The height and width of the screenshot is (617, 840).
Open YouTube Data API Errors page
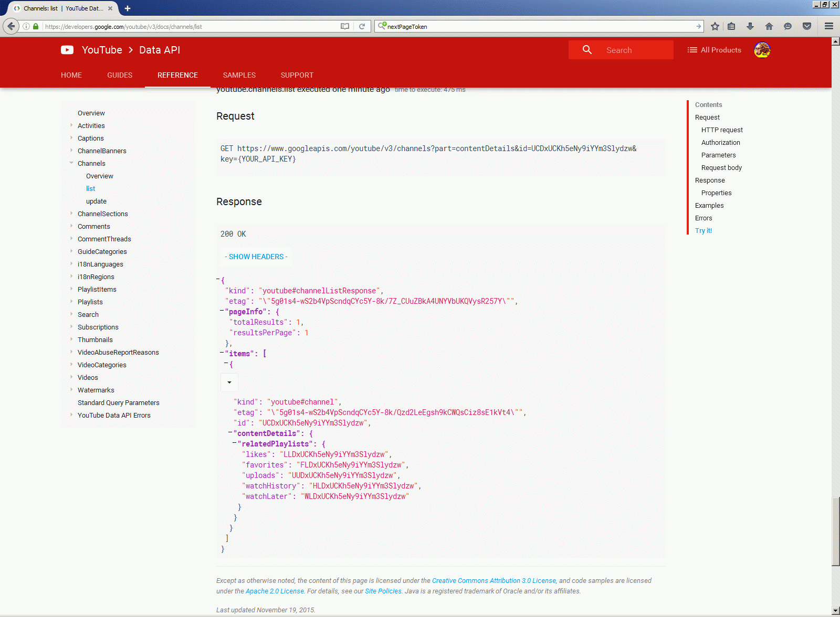114,416
